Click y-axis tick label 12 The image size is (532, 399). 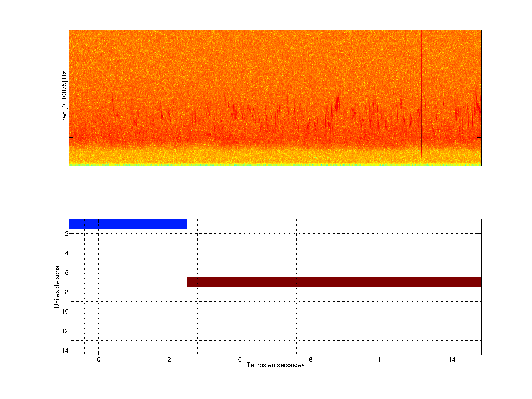65,331
